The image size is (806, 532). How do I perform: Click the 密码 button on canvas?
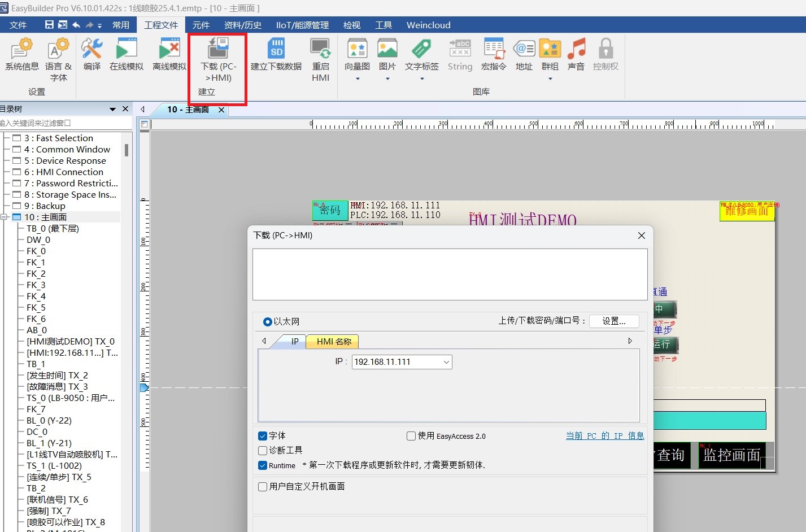coord(330,211)
